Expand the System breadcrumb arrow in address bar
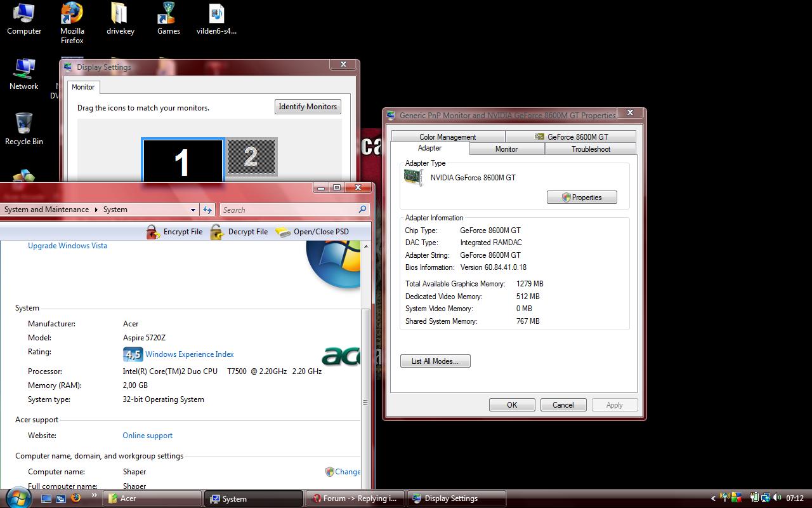This screenshot has height=508, width=812. point(97,210)
